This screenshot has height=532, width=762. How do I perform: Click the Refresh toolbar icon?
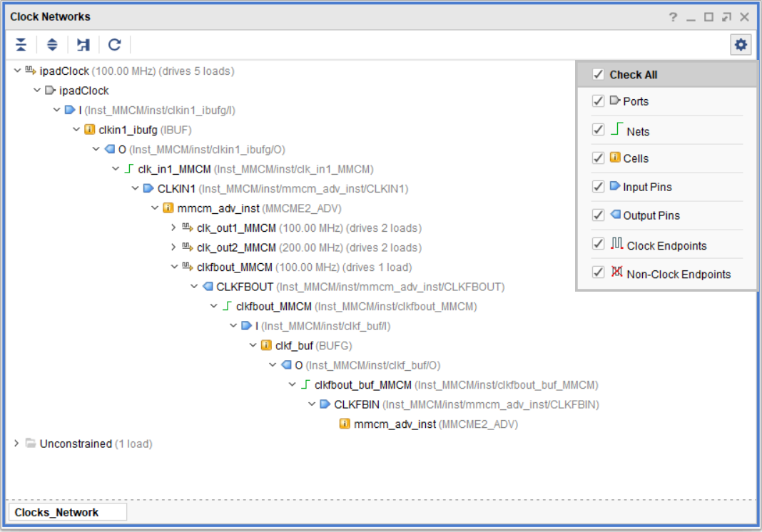(x=114, y=45)
